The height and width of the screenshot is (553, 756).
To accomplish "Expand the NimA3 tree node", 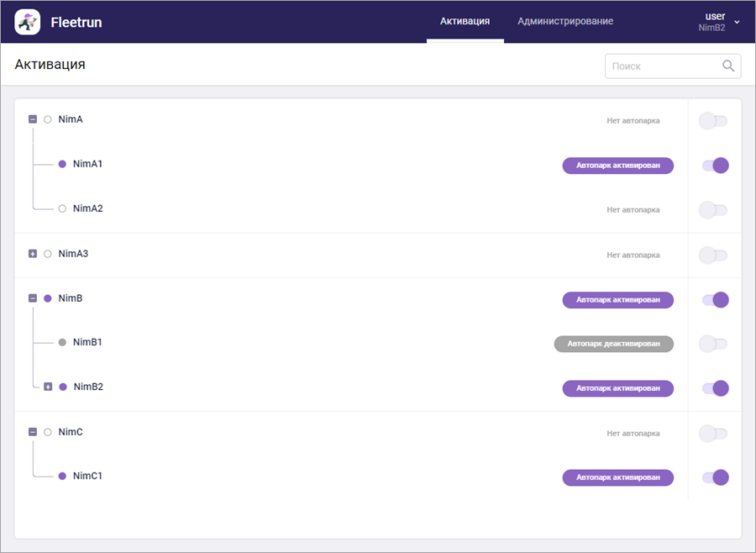I will pyautogui.click(x=33, y=254).
